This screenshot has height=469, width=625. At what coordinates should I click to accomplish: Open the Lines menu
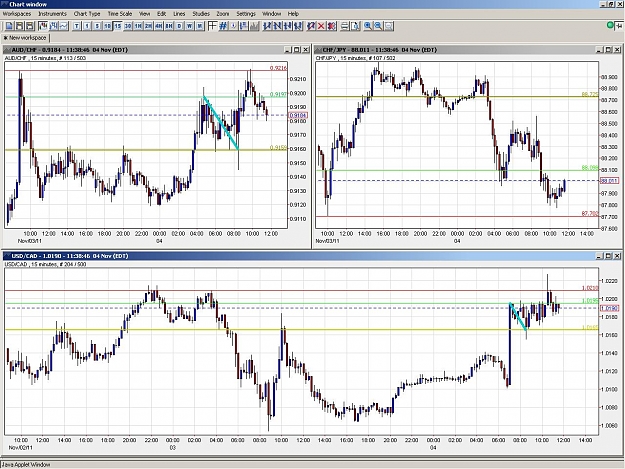(x=179, y=14)
